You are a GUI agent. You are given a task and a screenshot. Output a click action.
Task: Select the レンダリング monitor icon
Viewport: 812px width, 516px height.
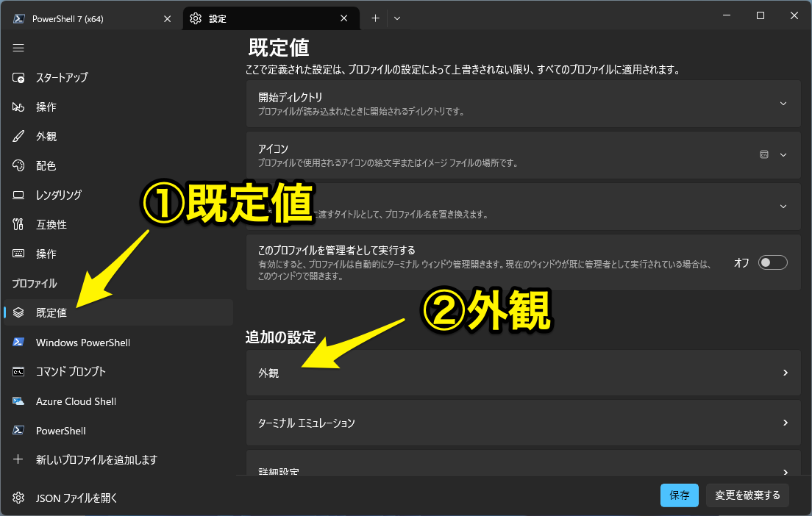(x=18, y=195)
